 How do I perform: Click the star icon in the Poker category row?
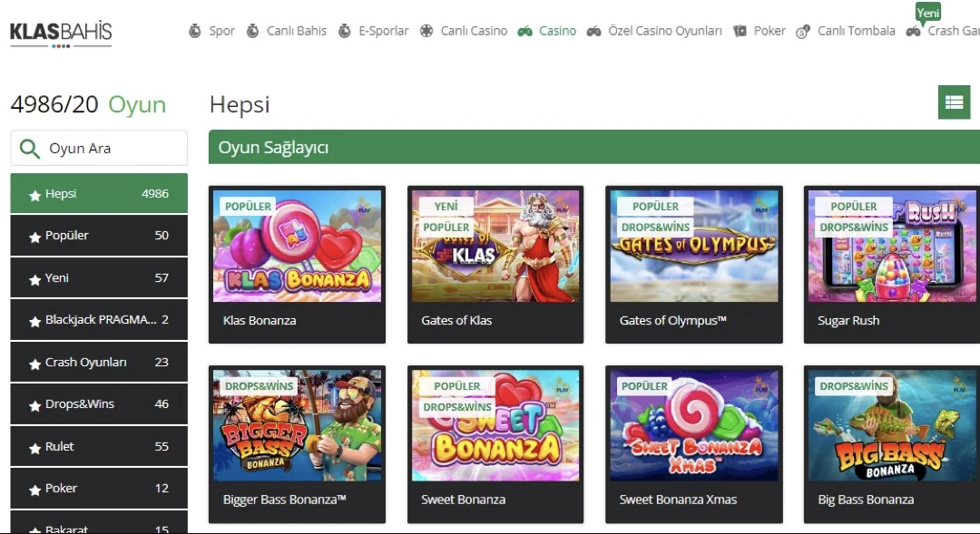point(35,490)
